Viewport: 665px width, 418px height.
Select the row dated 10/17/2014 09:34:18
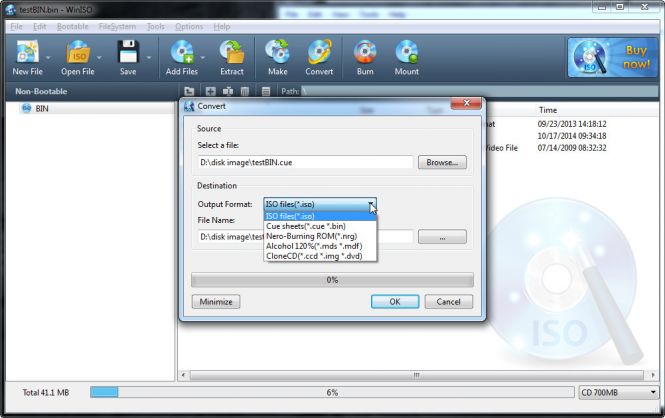[x=572, y=136]
